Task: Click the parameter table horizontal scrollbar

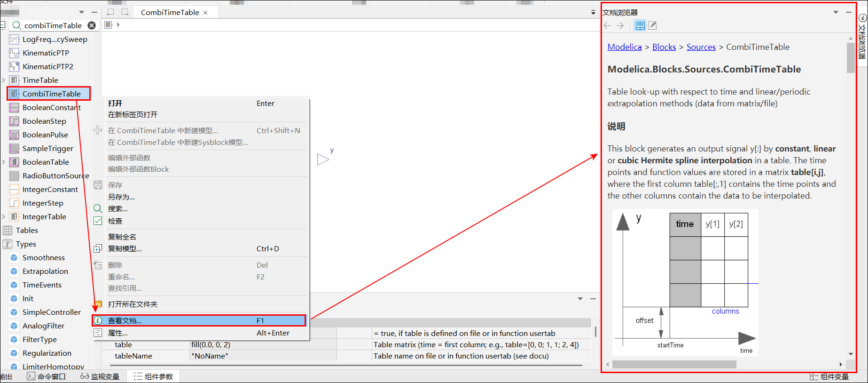Action: tap(346, 365)
